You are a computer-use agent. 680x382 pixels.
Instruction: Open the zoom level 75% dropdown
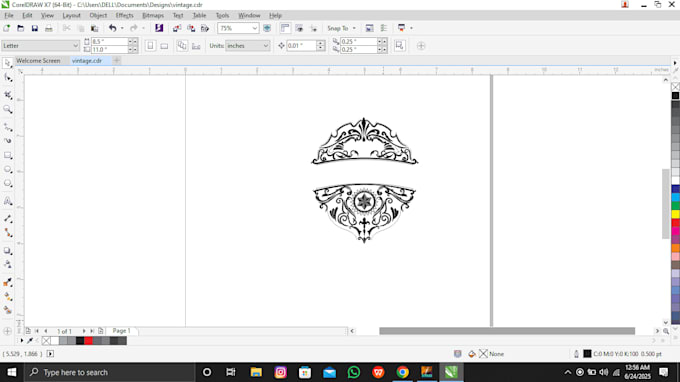[x=255, y=28]
